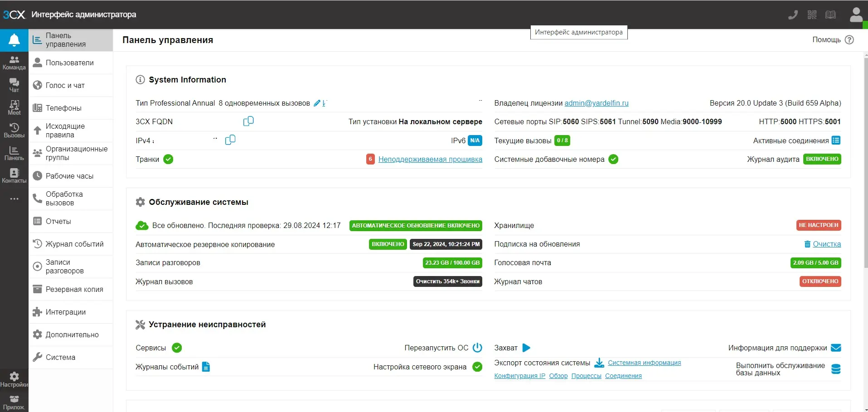Click the page vertical scrollbar
Viewport: 868px width, 412px height.
tap(865, 181)
